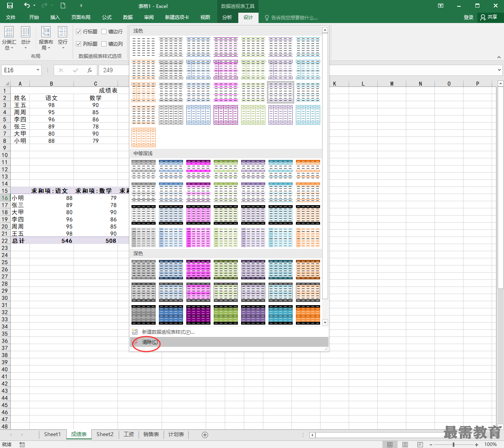Select the row 16 header
The width and height of the screenshot is (504, 448).
point(5,198)
